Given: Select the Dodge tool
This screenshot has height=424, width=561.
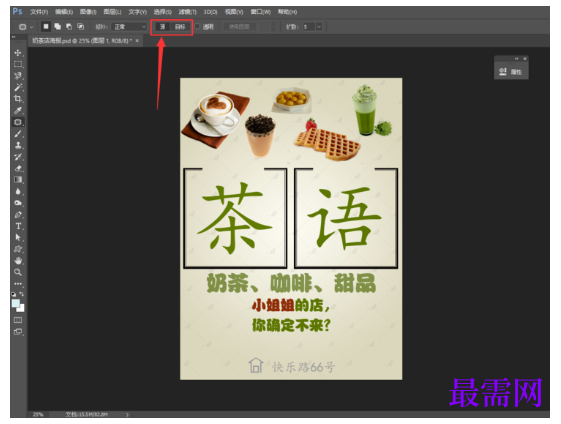Looking at the screenshot, I should 18,203.
